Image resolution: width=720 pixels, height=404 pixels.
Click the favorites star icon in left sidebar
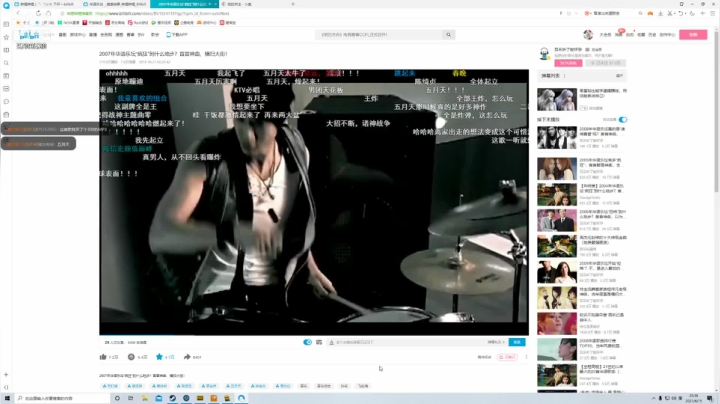[x=6, y=37]
